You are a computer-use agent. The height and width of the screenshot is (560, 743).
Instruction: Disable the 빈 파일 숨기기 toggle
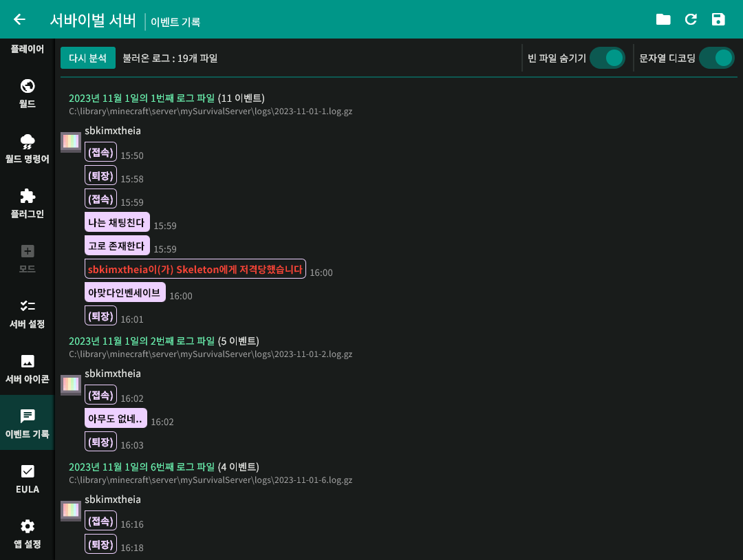click(607, 58)
